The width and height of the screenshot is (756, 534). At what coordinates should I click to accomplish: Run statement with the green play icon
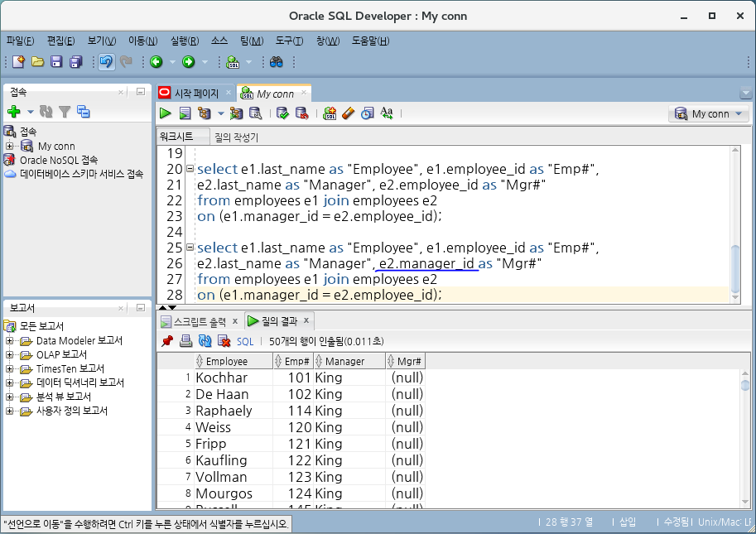tap(165, 113)
